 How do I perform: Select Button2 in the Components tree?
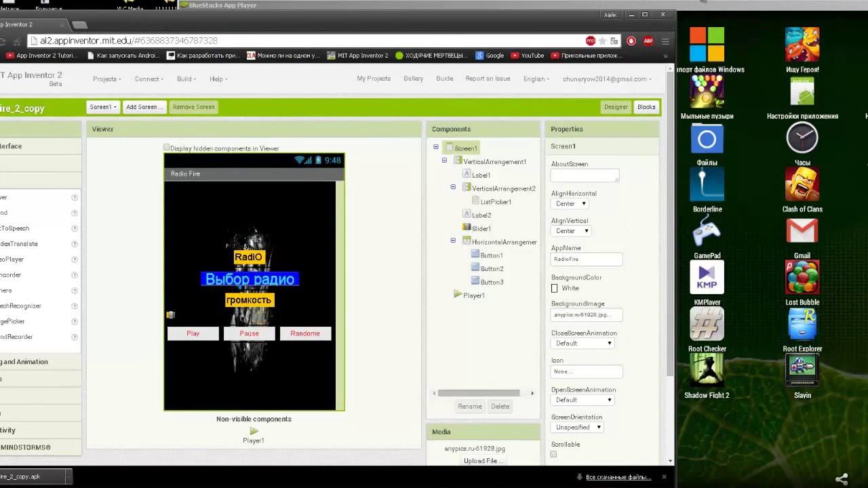[492, 269]
